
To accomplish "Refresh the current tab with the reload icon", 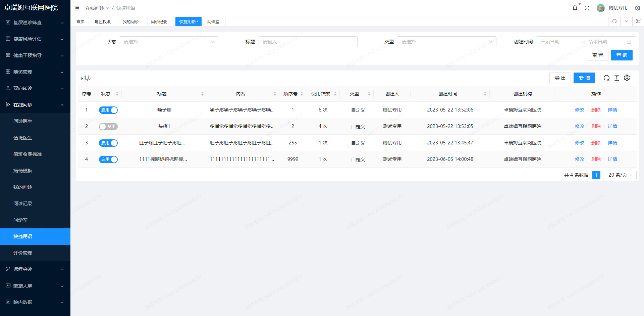I will coord(614,21).
